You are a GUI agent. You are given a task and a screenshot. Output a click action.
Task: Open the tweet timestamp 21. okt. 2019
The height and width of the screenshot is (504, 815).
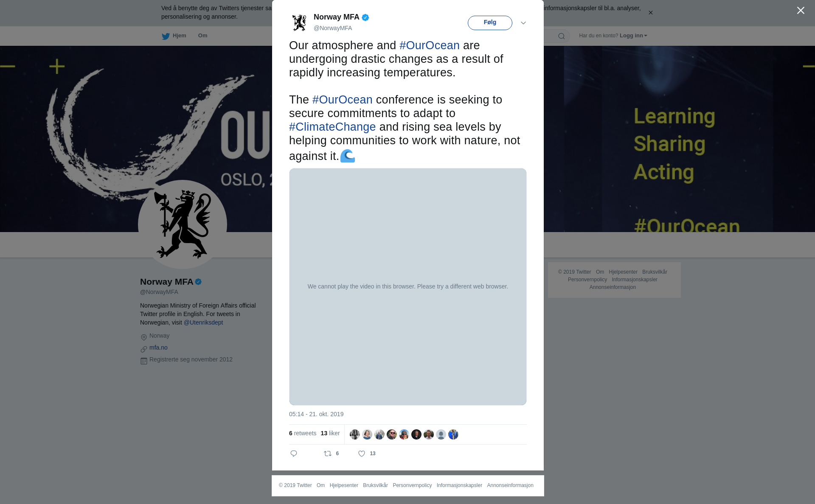coord(316,414)
